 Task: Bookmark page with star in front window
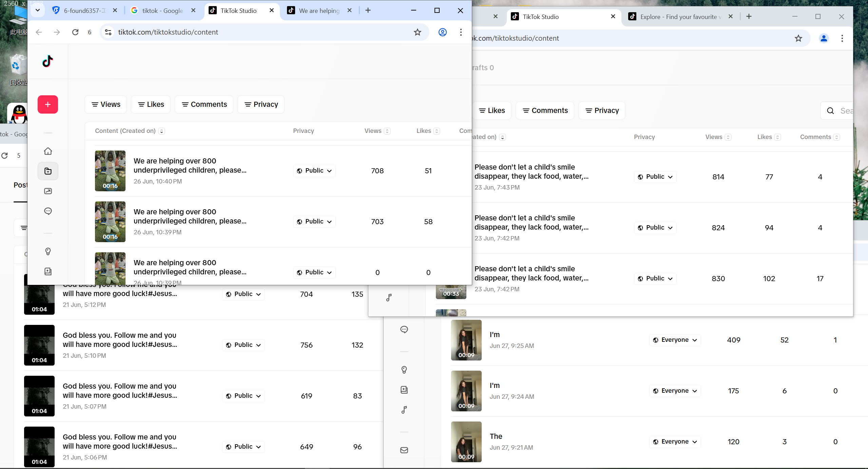417,32
